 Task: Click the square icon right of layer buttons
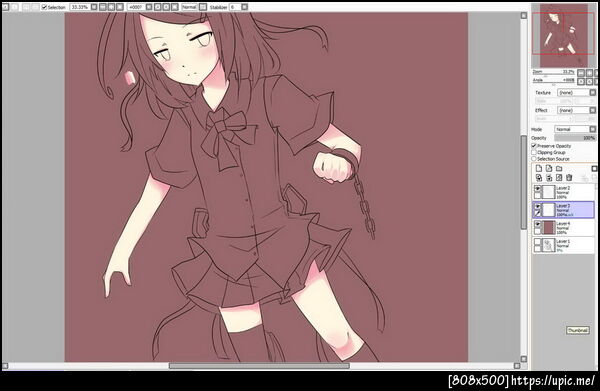(x=594, y=169)
